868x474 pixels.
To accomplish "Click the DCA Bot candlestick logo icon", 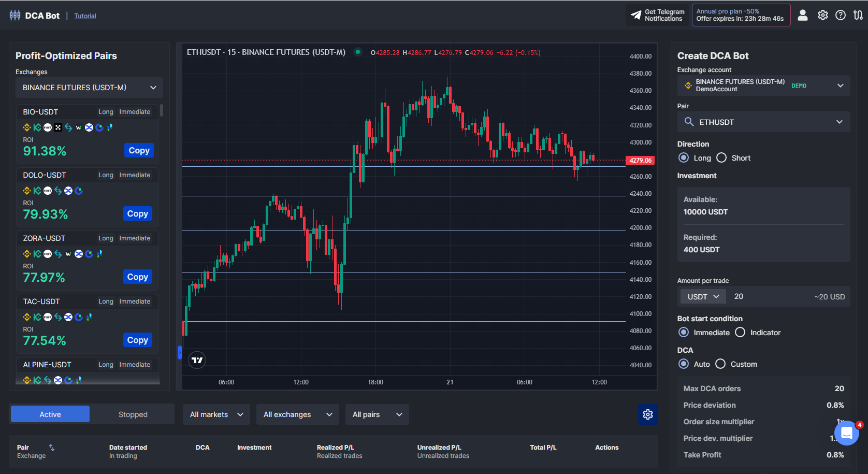I will click(x=15, y=16).
